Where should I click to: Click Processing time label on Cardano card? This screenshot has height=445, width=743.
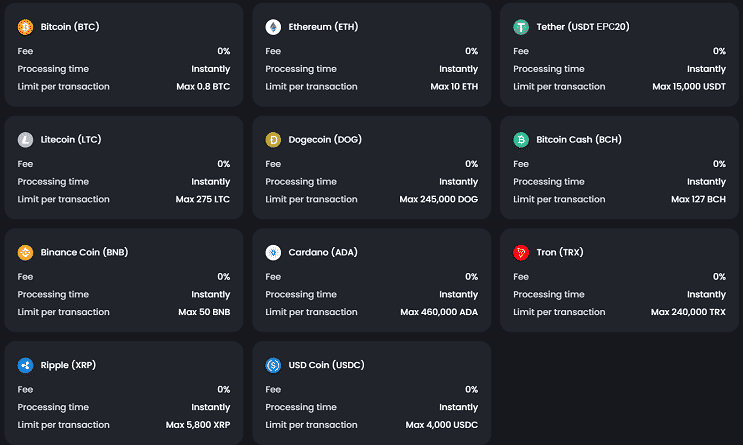(301, 295)
